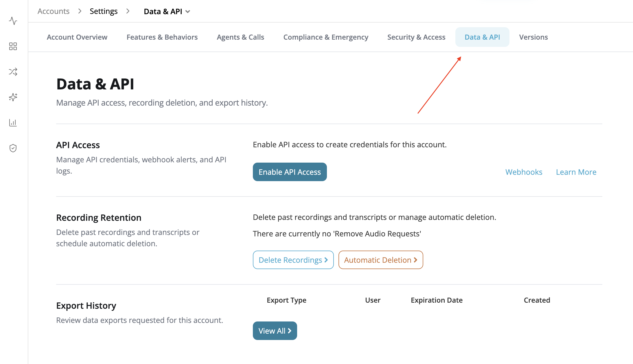Open the AI sparkle icon in sidebar

(13, 97)
